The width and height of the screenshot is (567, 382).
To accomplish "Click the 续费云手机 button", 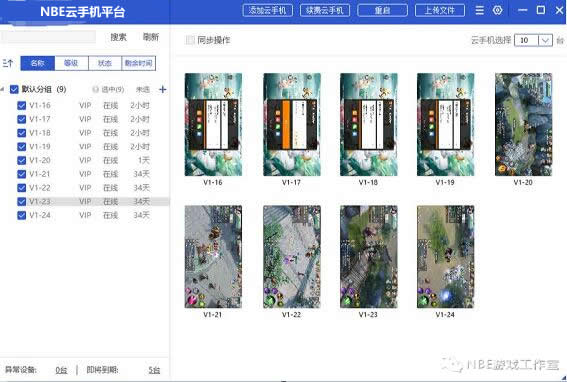I will tap(325, 10).
